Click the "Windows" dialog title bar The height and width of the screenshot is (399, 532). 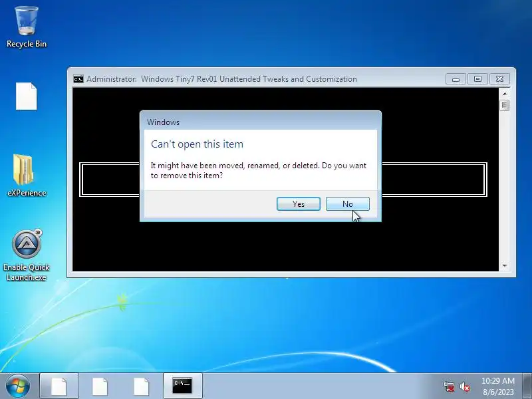point(261,122)
